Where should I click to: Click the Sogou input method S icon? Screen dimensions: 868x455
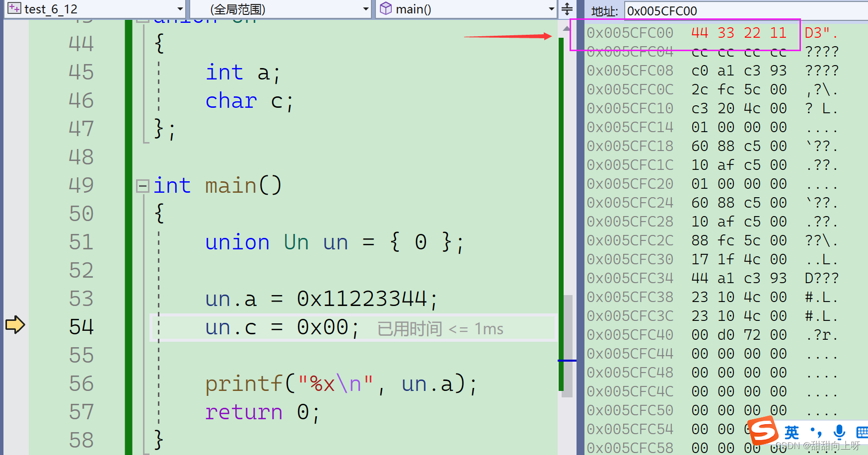[x=763, y=431]
